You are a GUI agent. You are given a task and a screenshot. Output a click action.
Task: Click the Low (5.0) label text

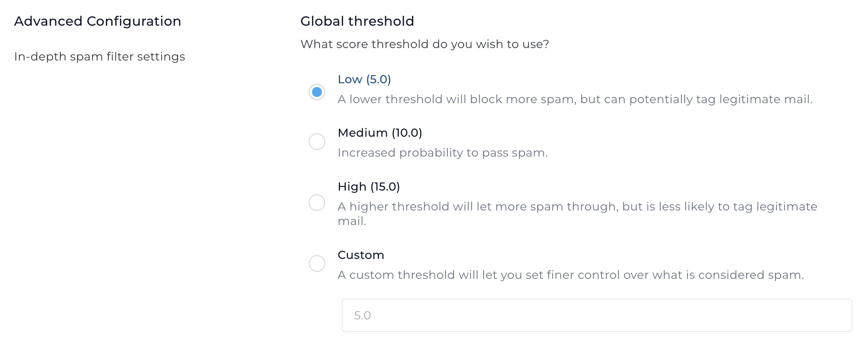364,79
